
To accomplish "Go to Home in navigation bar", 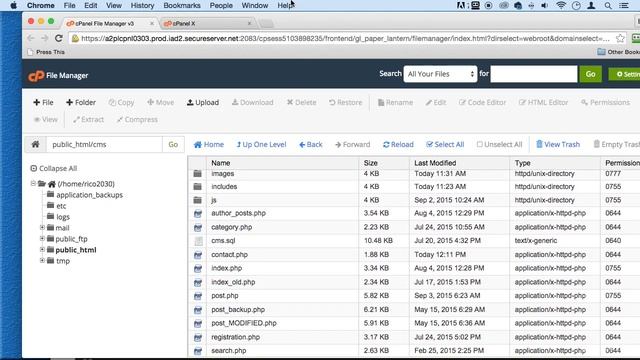I will click(209, 144).
